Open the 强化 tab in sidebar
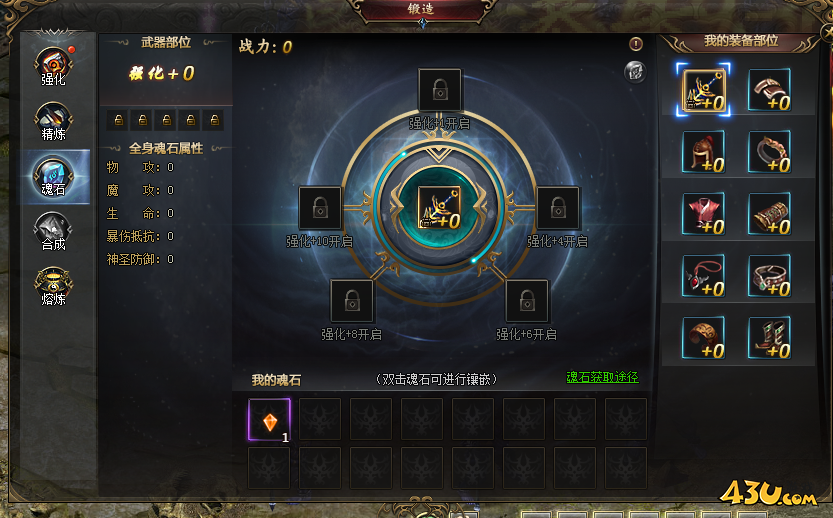 coord(54,66)
